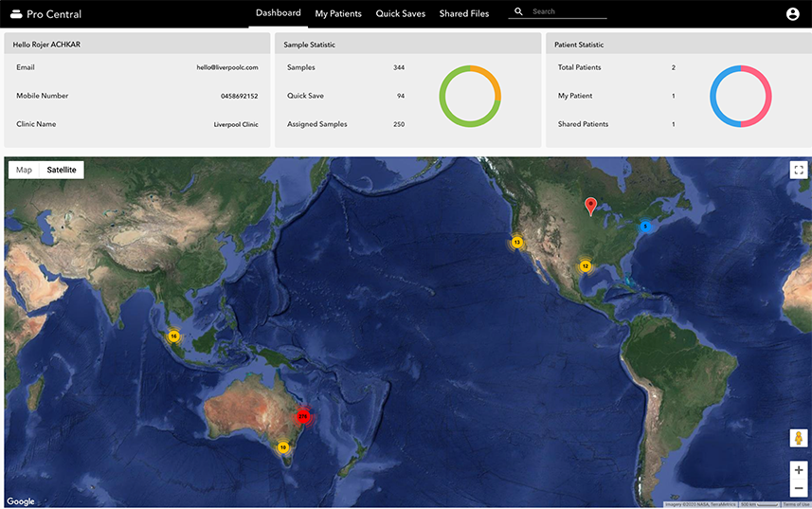Toggle fullscreen map view
This screenshot has height=509, width=812.
798,170
